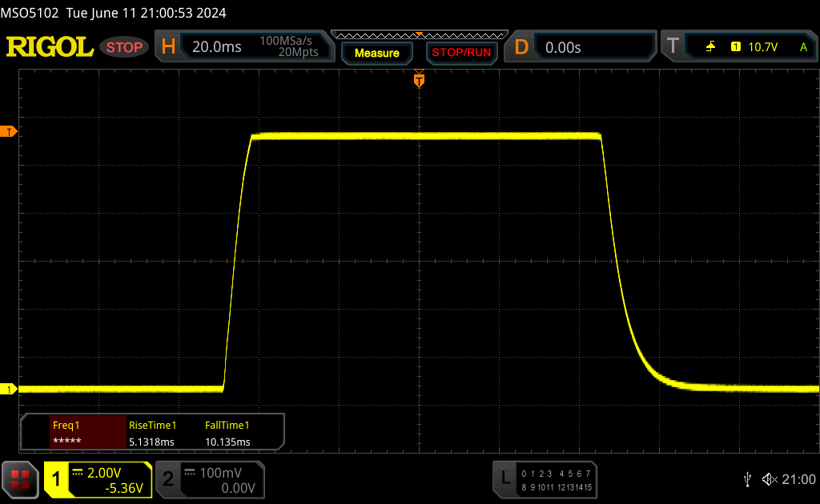Click channel 2 scale 100mV
This screenshot has width=820, height=504.
[221, 473]
